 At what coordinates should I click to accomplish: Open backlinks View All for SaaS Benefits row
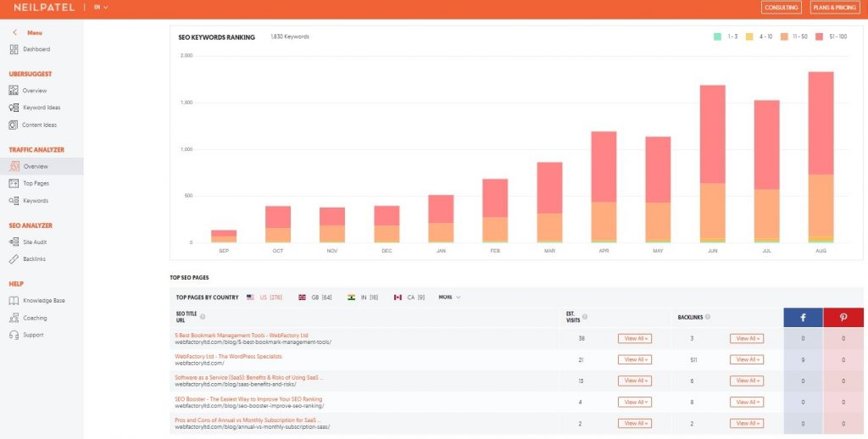click(747, 381)
